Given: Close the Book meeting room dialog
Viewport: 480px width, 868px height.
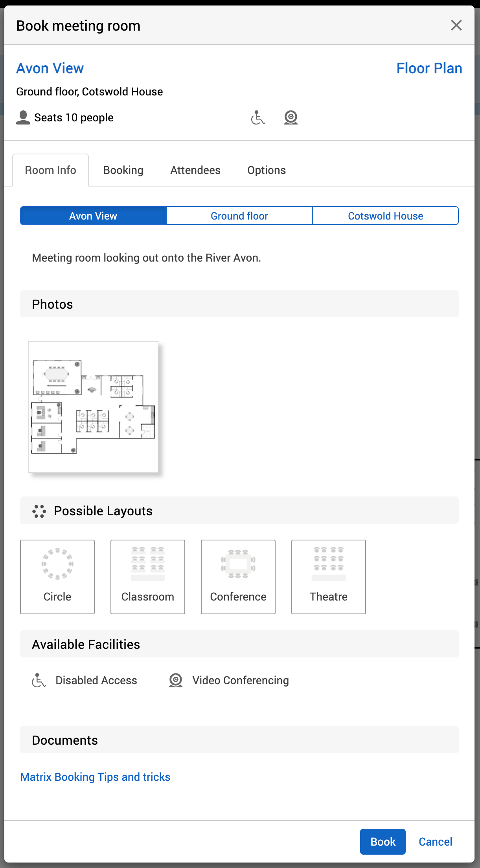Looking at the screenshot, I should [x=456, y=26].
